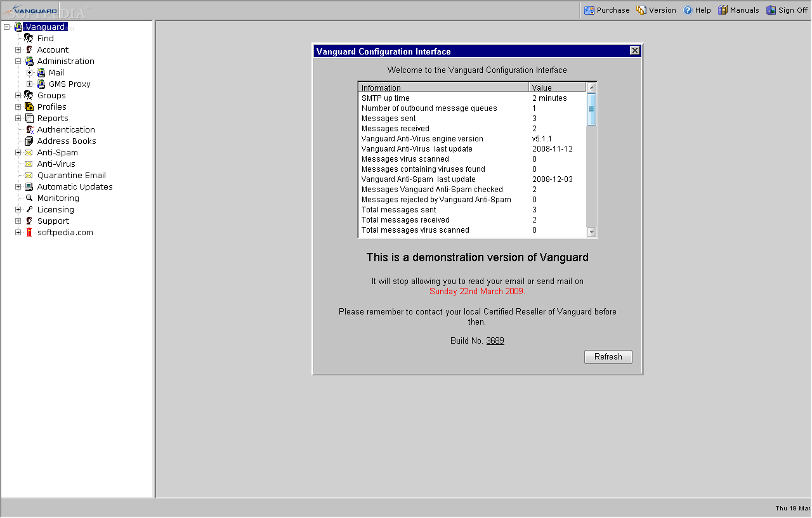Click the Administration node icon
The height and width of the screenshot is (518, 812).
[29, 62]
